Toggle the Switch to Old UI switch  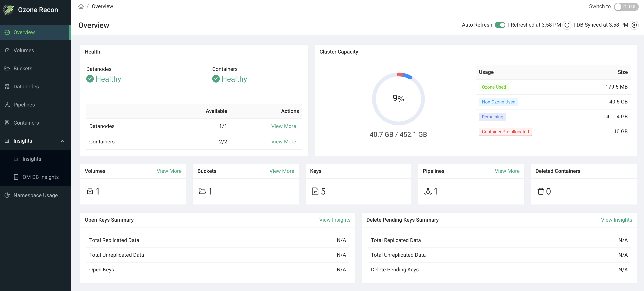click(626, 7)
